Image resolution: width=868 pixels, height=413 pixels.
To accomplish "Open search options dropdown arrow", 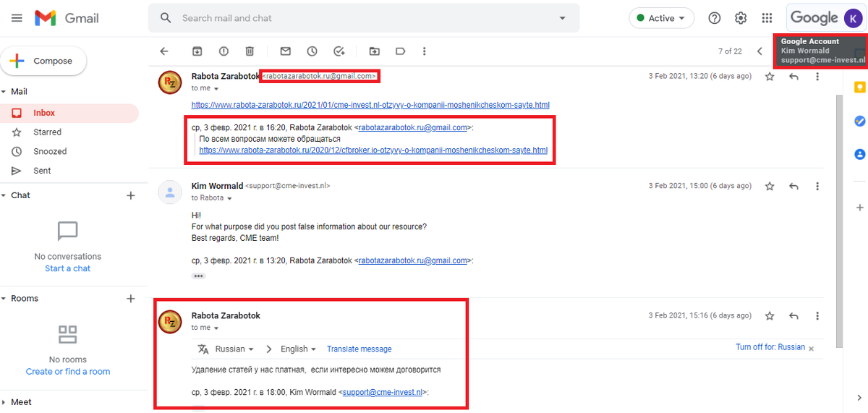I will tap(563, 18).
